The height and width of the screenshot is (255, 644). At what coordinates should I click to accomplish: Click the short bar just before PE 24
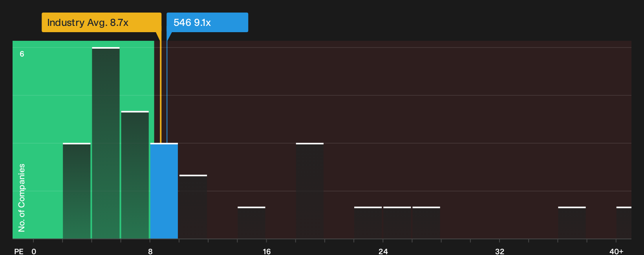368,223
